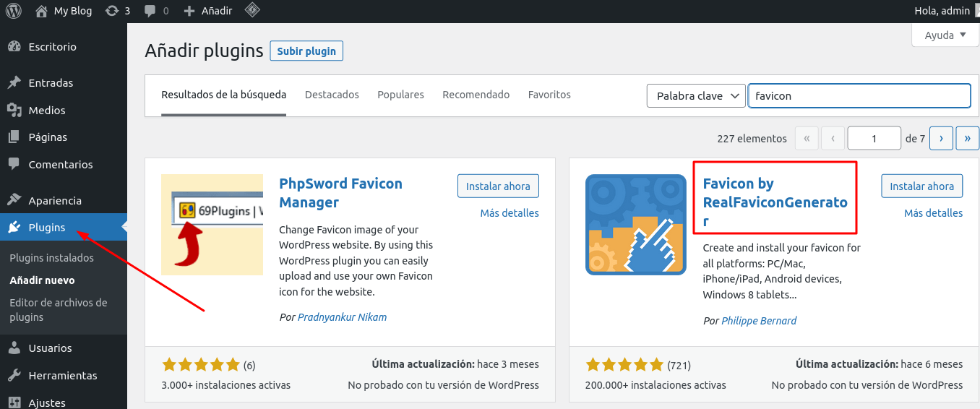Click the favicon search input field

[x=859, y=95]
